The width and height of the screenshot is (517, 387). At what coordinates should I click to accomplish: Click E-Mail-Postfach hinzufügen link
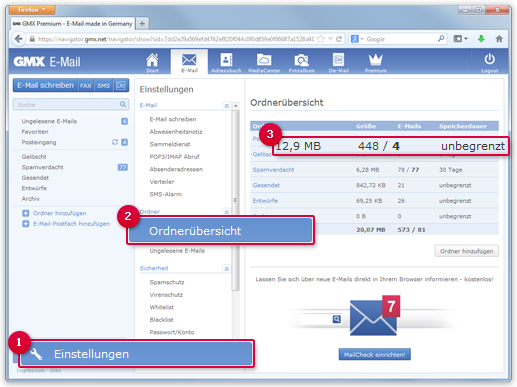(71, 224)
